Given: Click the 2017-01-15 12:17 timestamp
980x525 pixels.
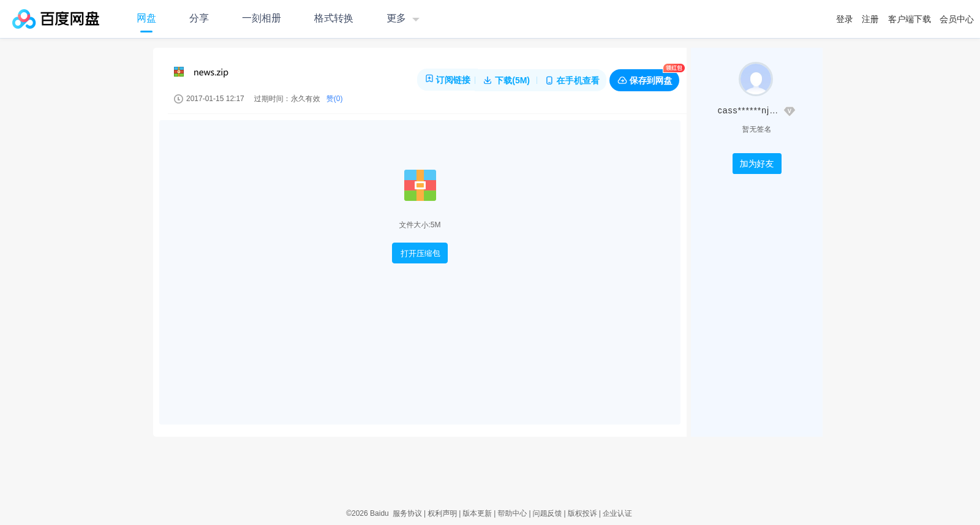Looking at the screenshot, I should click(x=215, y=99).
